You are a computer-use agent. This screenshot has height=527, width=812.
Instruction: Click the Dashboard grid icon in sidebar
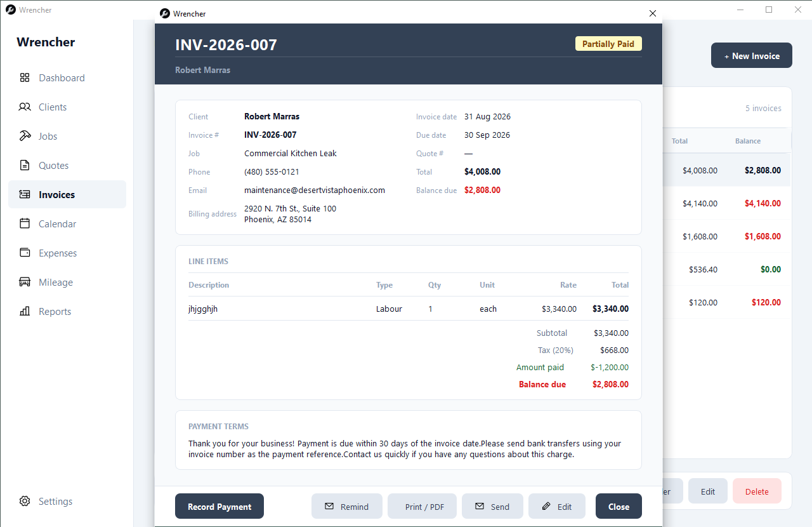point(25,78)
